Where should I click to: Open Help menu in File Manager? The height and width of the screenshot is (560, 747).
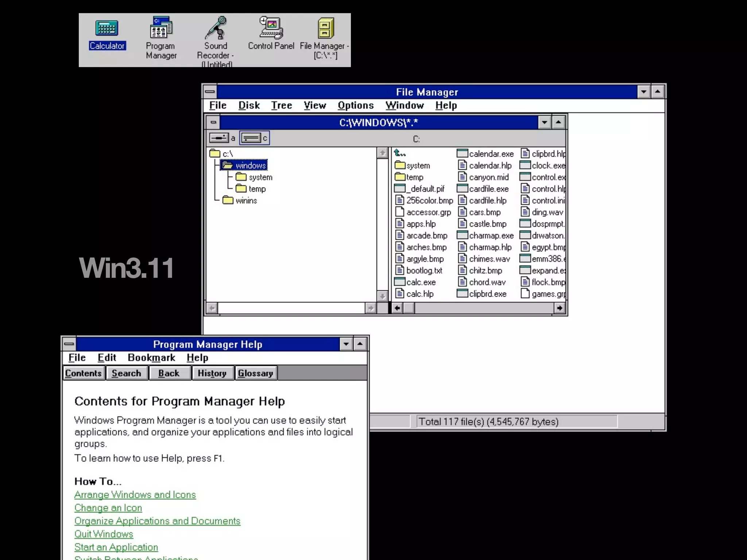pyautogui.click(x=446, y=105)
